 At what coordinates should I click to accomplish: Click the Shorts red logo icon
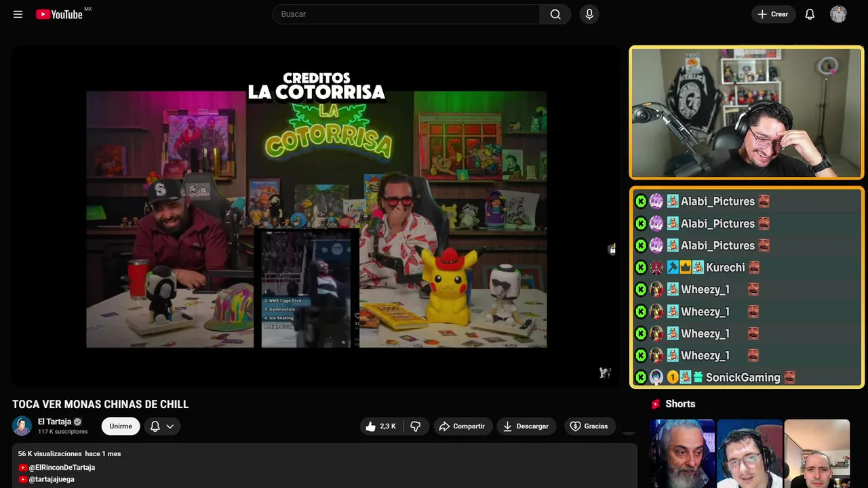tap(656, 404)
